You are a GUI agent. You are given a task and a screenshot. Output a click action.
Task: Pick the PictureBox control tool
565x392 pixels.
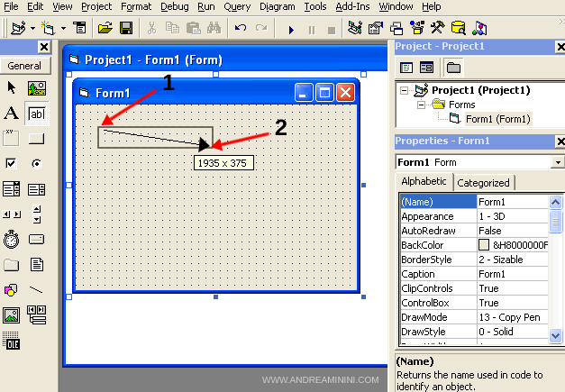pos(36,88)
